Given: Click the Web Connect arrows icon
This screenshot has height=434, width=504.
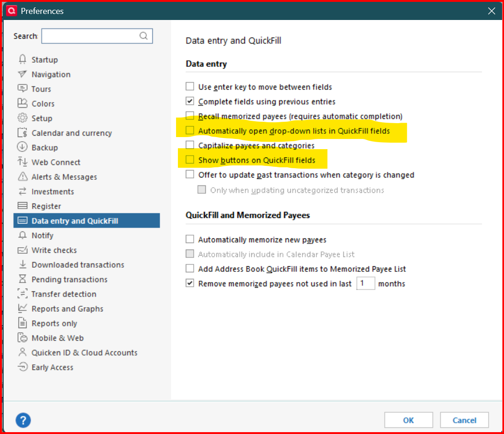Looking at the screenshot, I should 22,162.
